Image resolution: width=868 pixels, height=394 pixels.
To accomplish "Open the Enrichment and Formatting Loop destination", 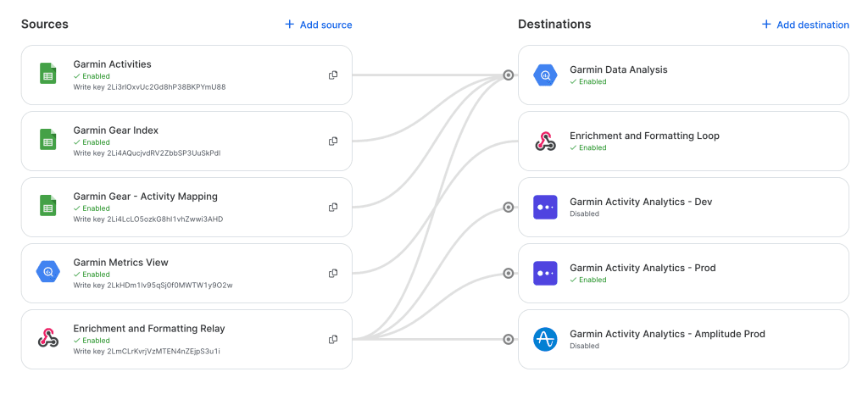I will [x=644, y=136].
